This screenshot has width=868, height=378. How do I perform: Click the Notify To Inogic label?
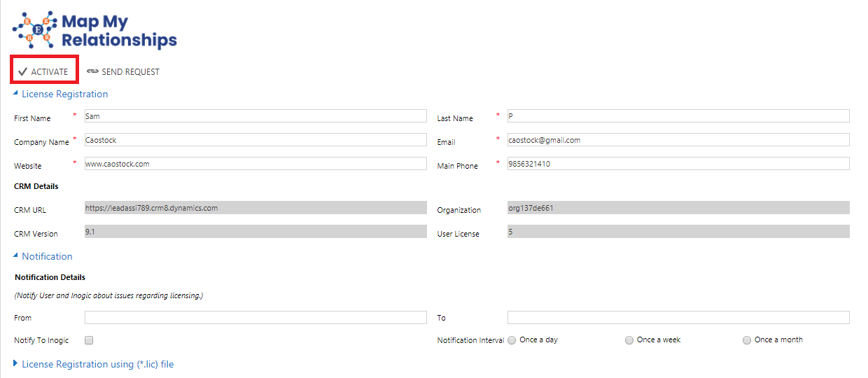pos(41,340)
